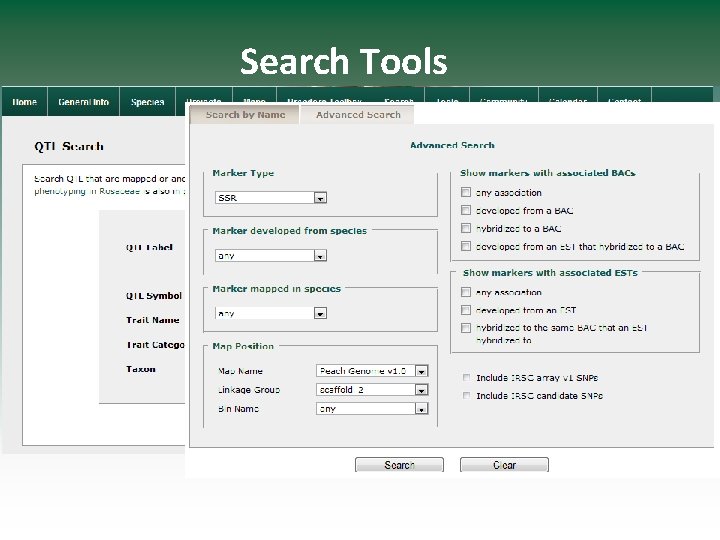
Task: Expand the Marker mapped in species dropdown
Action: pyautogui.click(x=271, y=313)
